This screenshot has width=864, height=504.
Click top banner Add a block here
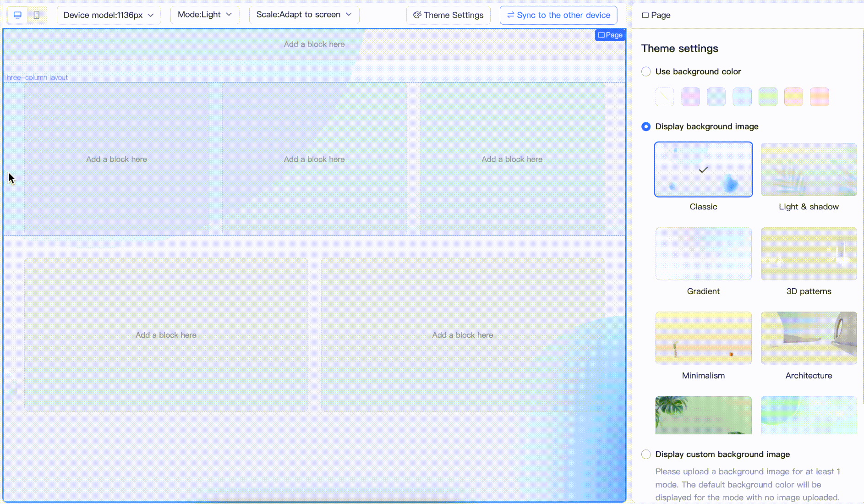tap(314, 44)
